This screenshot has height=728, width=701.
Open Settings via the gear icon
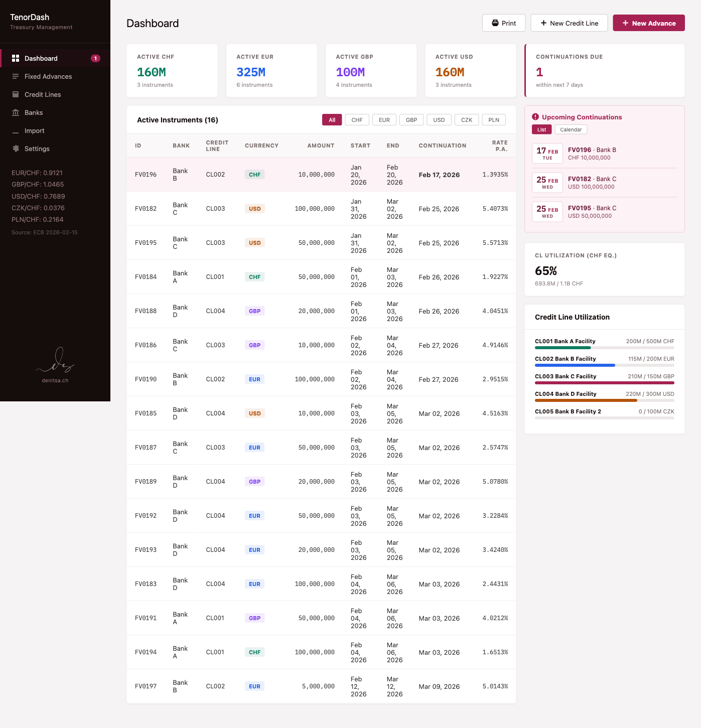(x=16, y=149)
